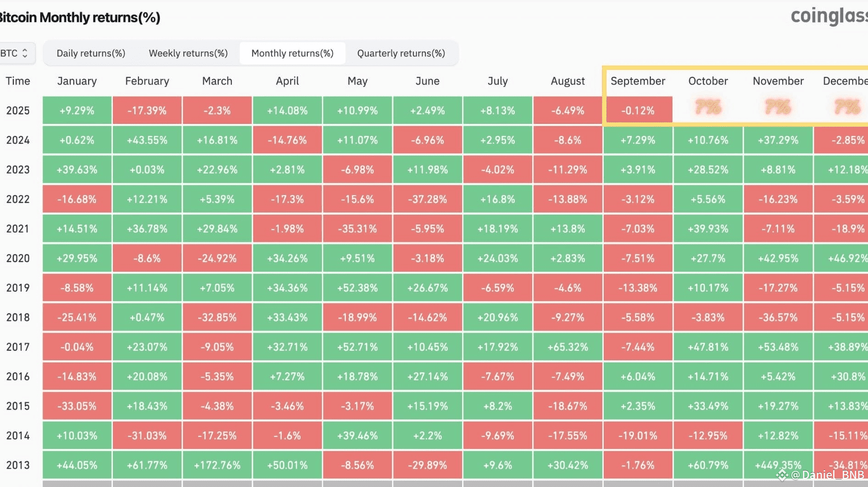Click the Bitcoin Monthly returns(%) title
The image size is (868, 487).
click(x=80, y=17)
